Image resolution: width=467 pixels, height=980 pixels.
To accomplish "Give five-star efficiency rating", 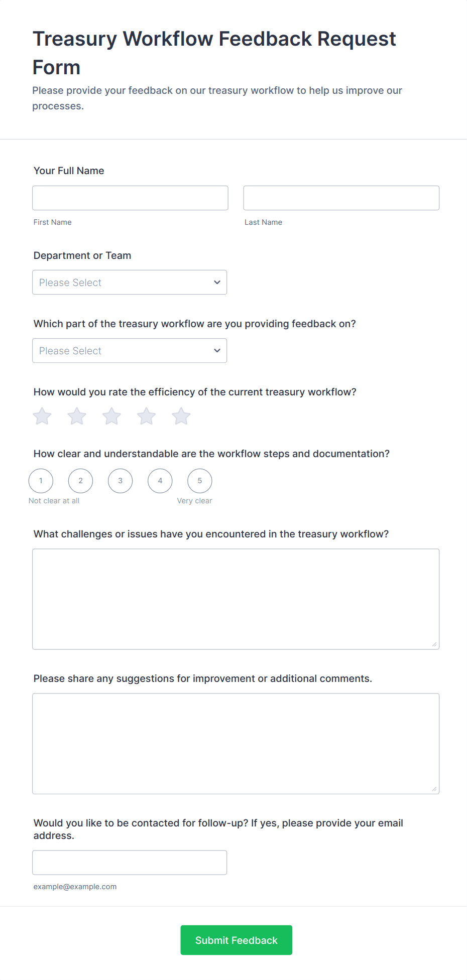I will pos(181,416).
